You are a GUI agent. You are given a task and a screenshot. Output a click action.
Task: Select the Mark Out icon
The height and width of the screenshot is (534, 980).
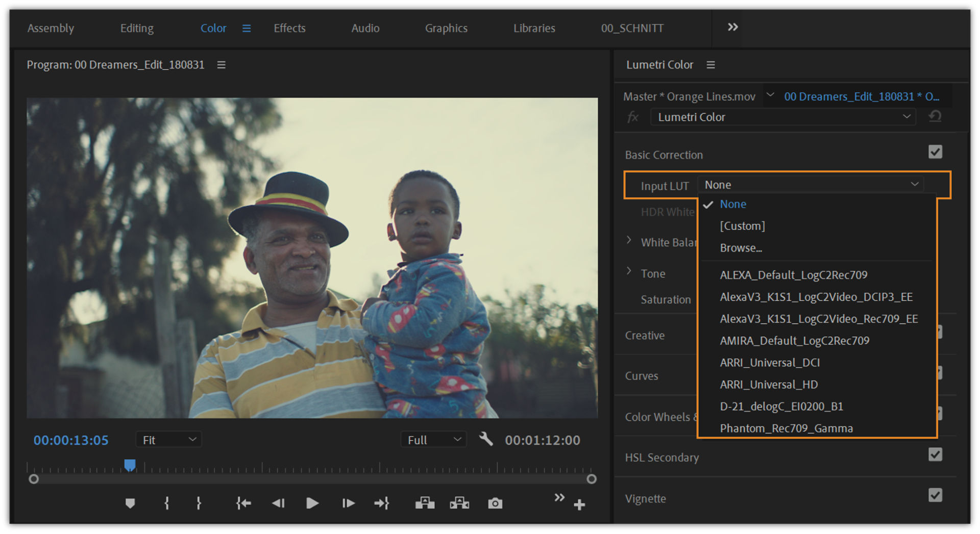click(x=199, y=503)
